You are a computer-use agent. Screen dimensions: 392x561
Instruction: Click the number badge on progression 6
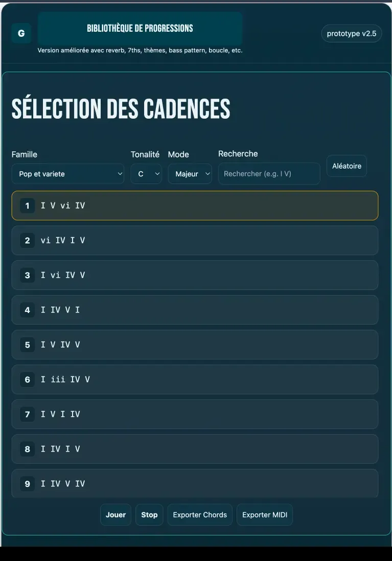[x=27, y=379]
